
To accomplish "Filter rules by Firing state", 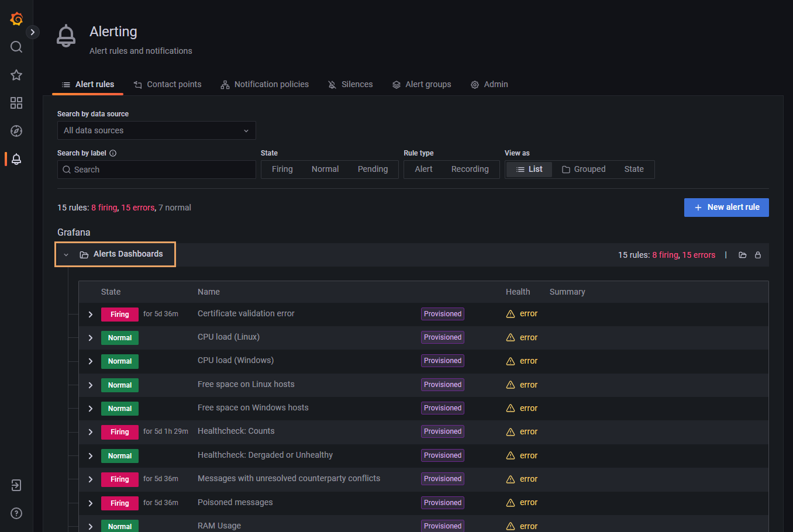I will [282, 170].
